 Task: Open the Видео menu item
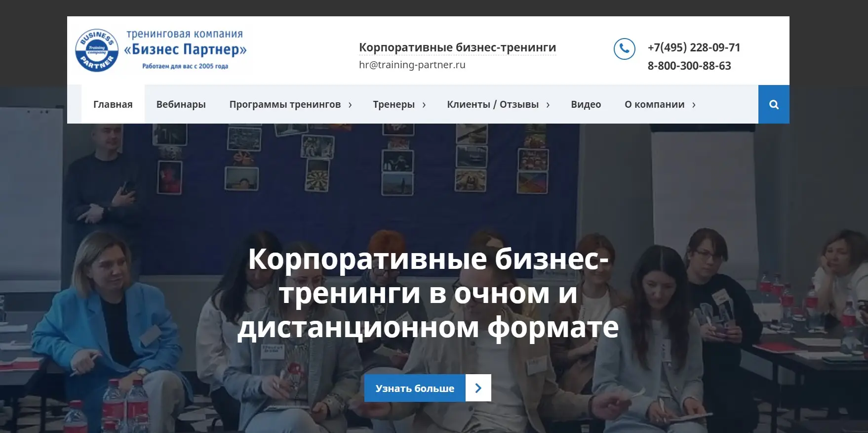tap(586, 104)
